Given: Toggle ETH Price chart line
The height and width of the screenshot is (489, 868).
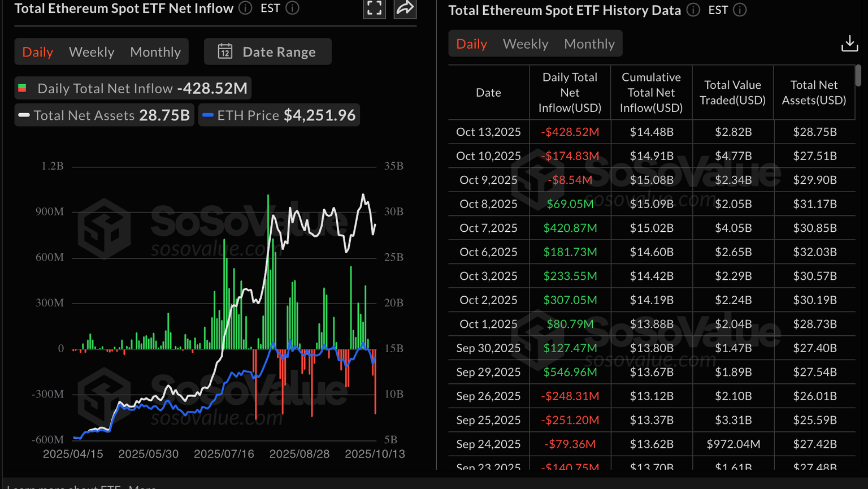Looking at the screenshot, I should [279, 115].
